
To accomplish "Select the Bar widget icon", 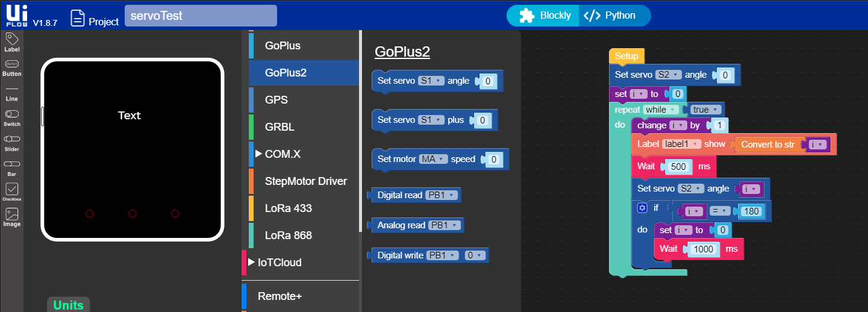I will click(x=12, y=164).
